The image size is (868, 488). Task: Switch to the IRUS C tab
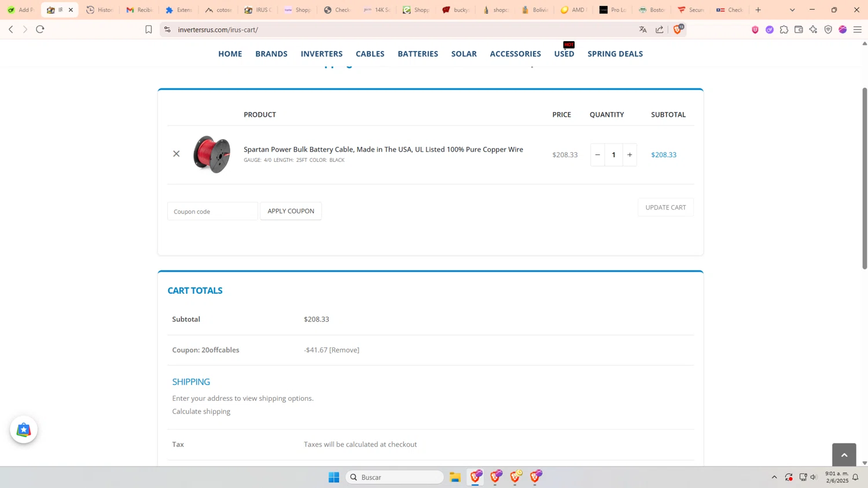[x=258, y=10]
